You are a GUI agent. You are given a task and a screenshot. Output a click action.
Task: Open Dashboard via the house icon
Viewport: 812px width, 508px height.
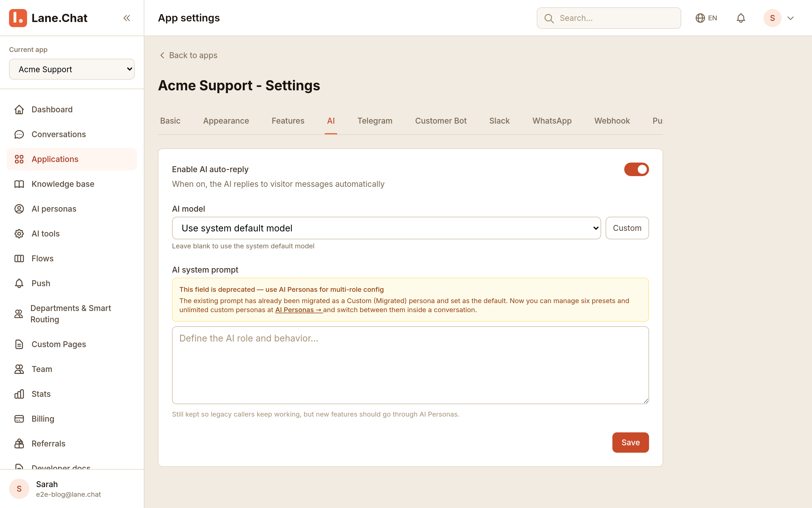[19, 110]
